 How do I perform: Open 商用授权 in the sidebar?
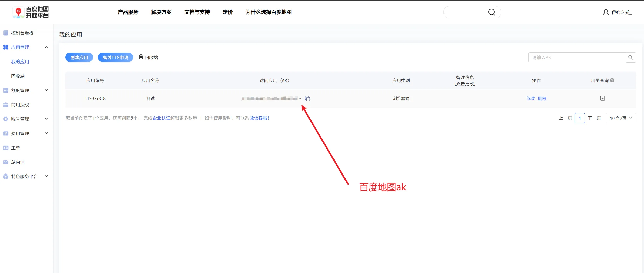tap(20, 105)
